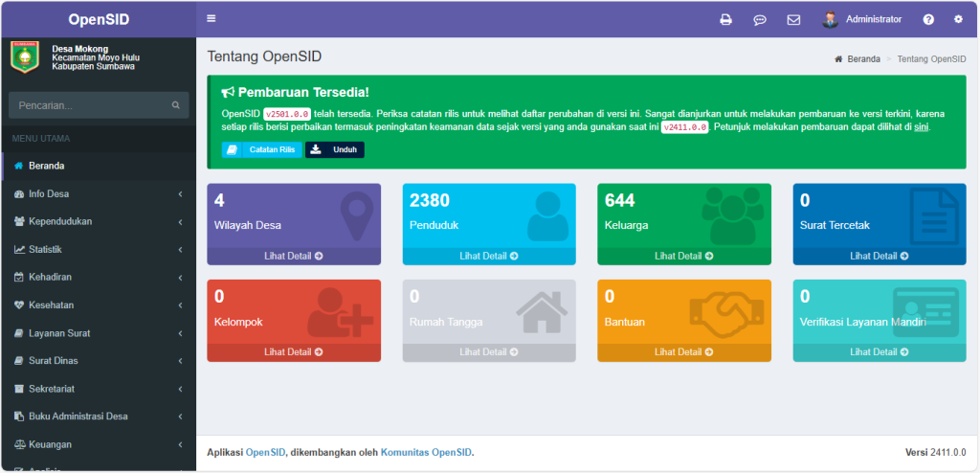The width and height of the screenshot is (980, 473).
Task: Open the Kependudukan menu item
Action: 99,221
